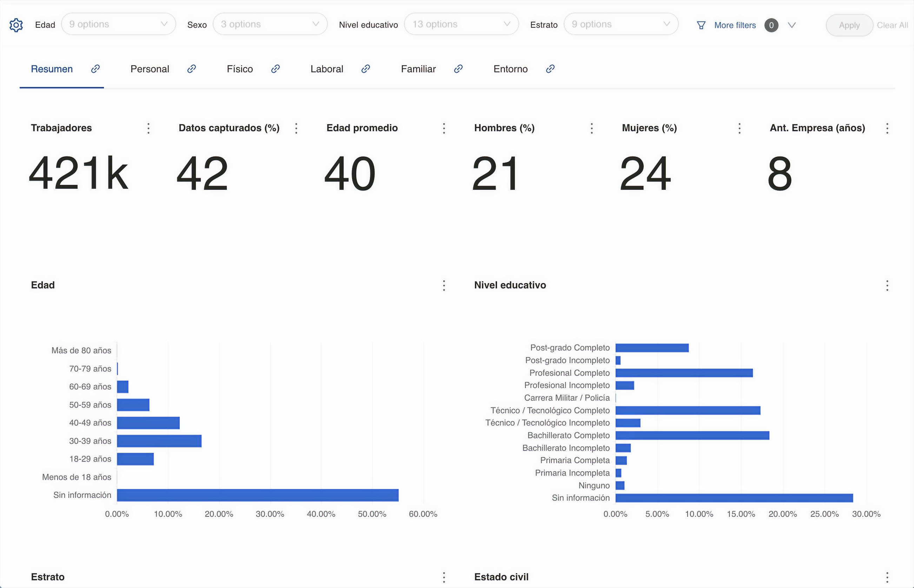Image resolution: width=914 pixels, height=588 pixels.
Task: Open the Trabajadores card options menu
Action: [x=148, y=128]
